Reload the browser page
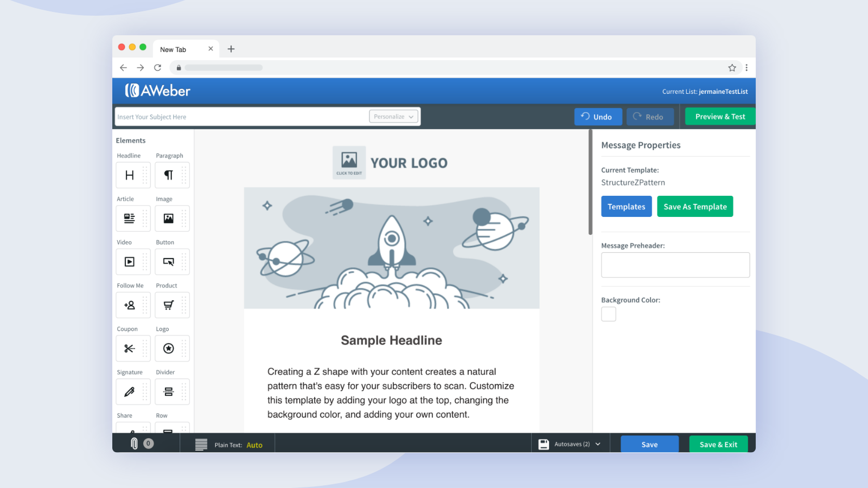The image size is (868, 488). (x=157, y=68)
